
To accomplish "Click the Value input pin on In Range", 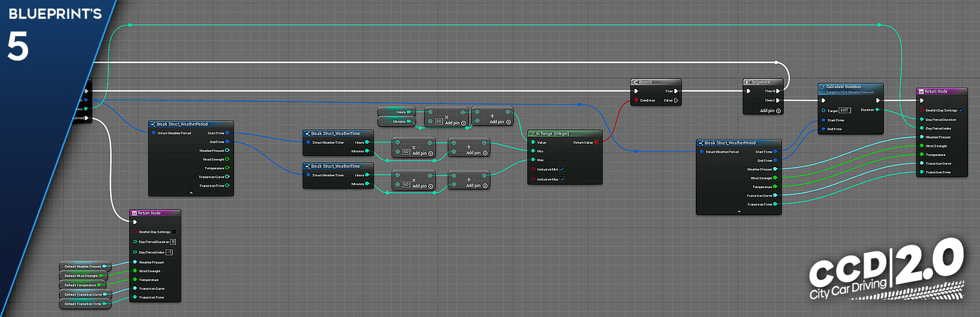I will (533, 143).
